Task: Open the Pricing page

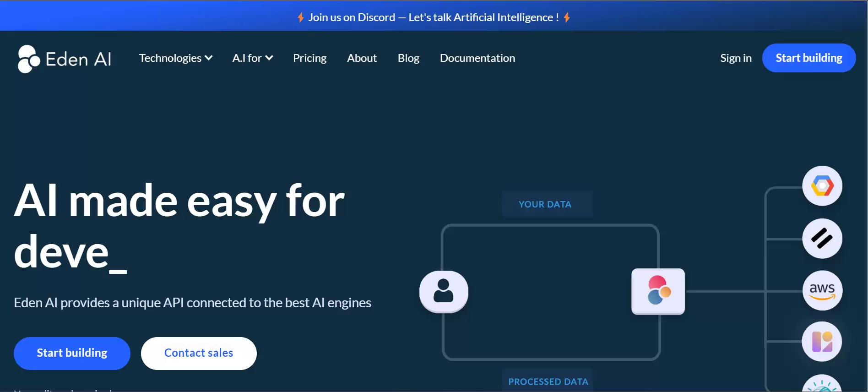Action: coord(309,58)
